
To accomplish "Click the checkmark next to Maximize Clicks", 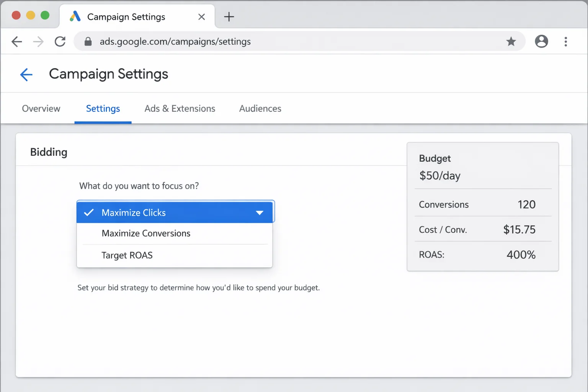I will pyautogui.click(x=89, y=212).
